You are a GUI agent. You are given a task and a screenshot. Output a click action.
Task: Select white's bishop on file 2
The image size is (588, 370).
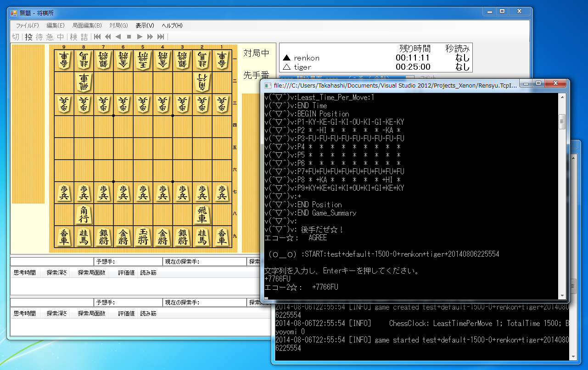pyautogui.click(x=202, y=83)
